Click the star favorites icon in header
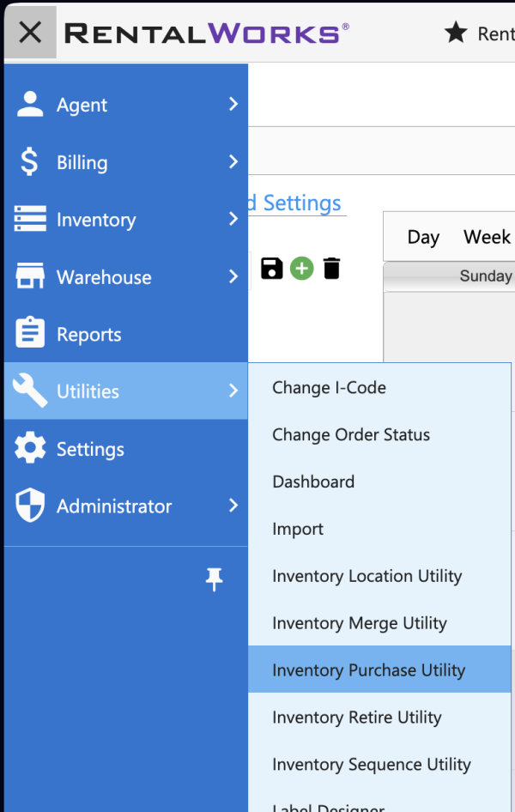The width and height of the screenshot is (515, 812). (455, 33)
